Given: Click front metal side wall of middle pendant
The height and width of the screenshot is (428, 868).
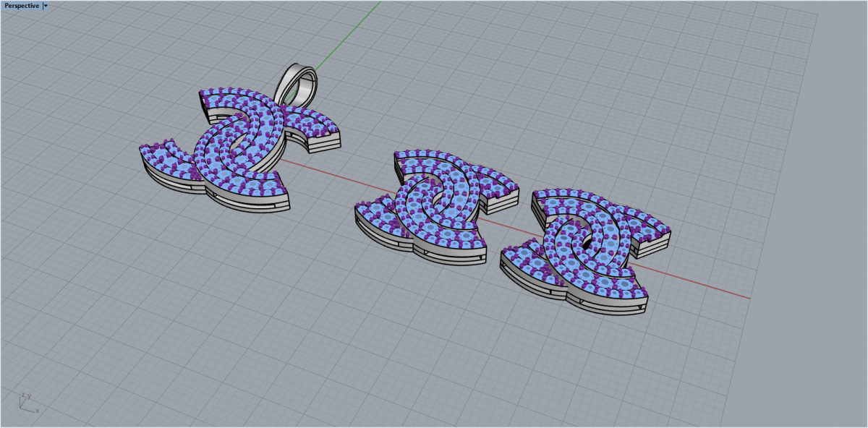Looking at the screenshot, I should [452, 254].
